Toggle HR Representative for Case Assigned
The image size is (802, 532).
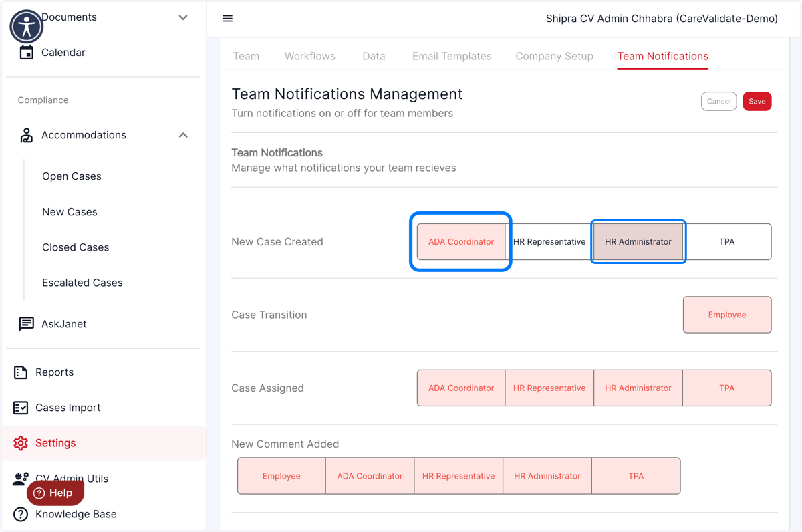pos(549,388)
